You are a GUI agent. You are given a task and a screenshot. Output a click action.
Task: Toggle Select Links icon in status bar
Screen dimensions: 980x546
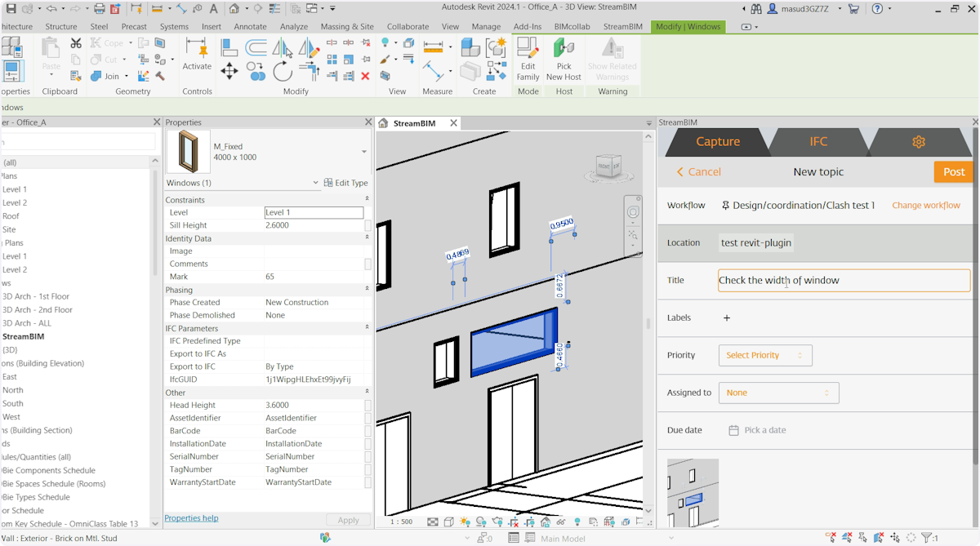(x=831, y=538)
